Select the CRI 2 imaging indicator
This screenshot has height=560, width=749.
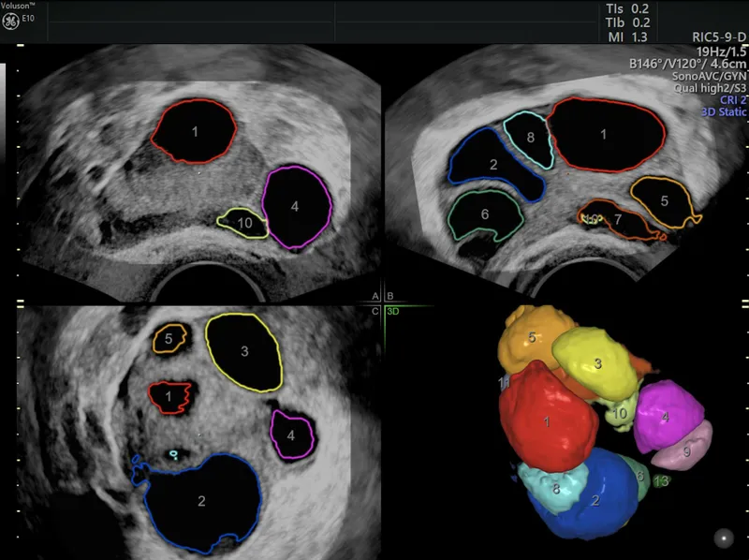click(733, 99)
